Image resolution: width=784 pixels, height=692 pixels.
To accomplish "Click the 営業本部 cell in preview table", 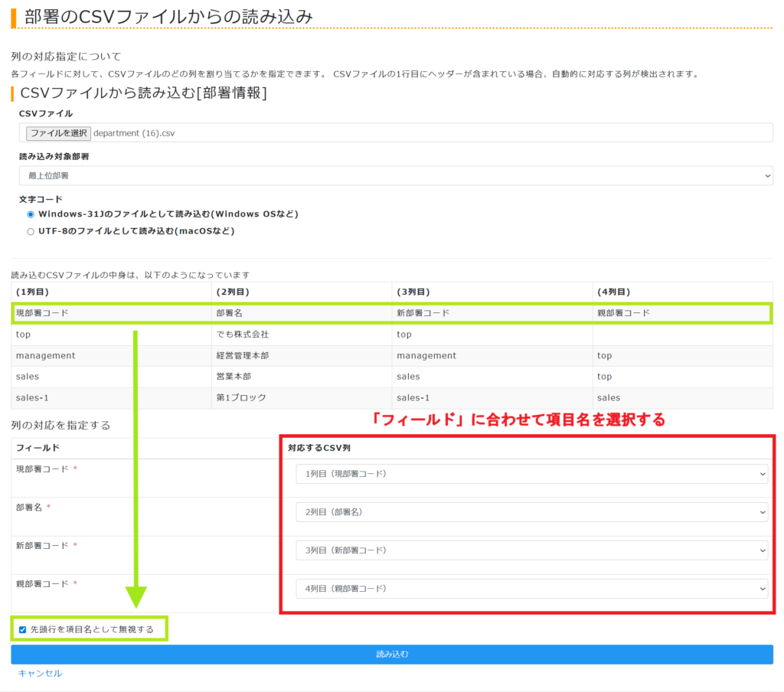I will tap(234, 377).
